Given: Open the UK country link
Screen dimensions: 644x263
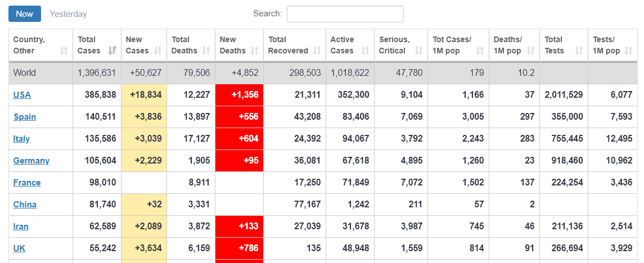Looking at the screenshot, I should tap(19, 248).
